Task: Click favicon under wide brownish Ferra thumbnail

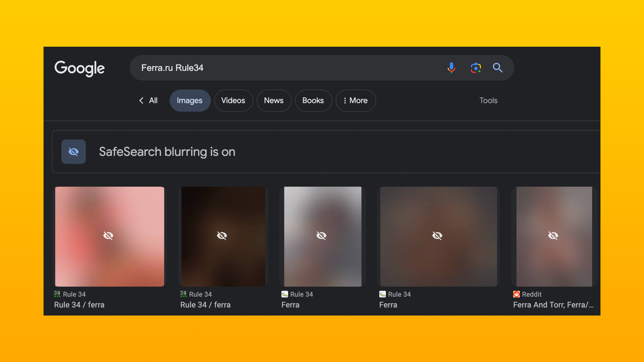Action: [382, 294]
